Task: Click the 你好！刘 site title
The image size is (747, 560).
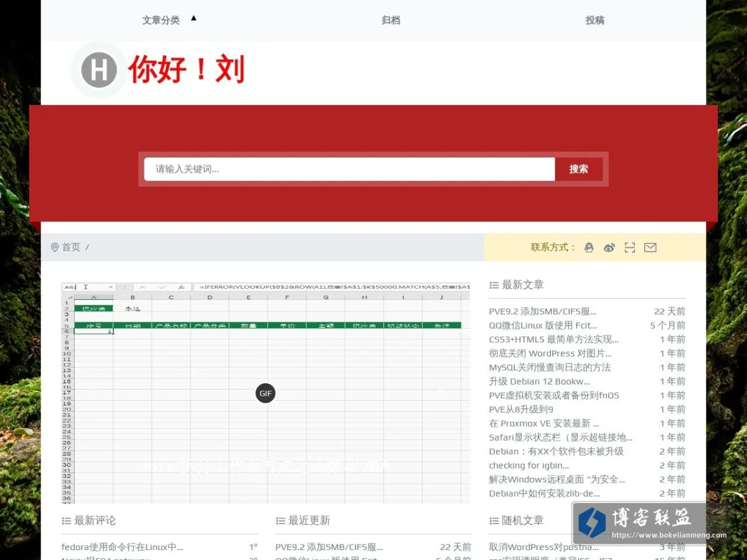Action: point(187,69)
